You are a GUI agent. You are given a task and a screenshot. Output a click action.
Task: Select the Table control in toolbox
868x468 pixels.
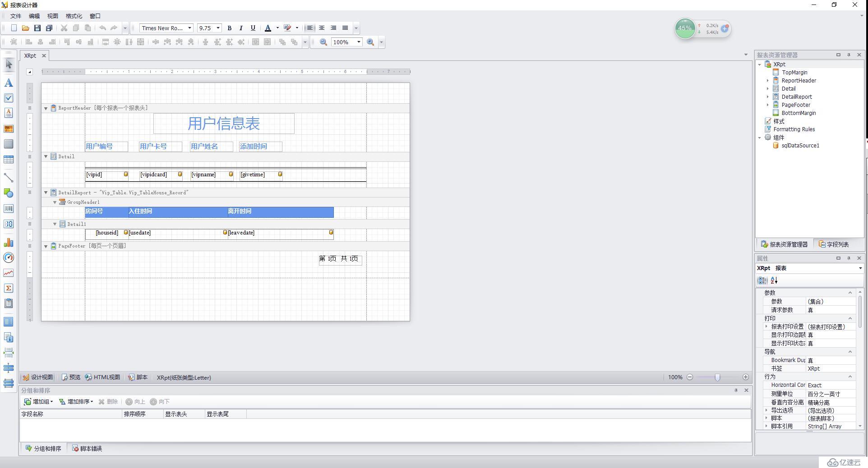tap(9, 160)
